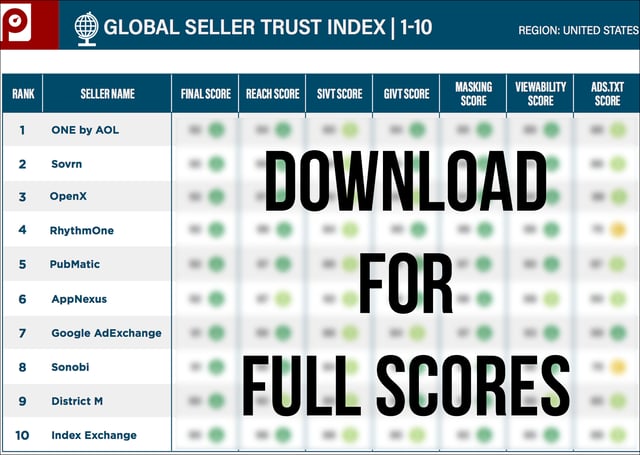Screen dimensions: 640x455
Task: Click the green final score dot for ONE by AOL
Action: tap(216, 130)
